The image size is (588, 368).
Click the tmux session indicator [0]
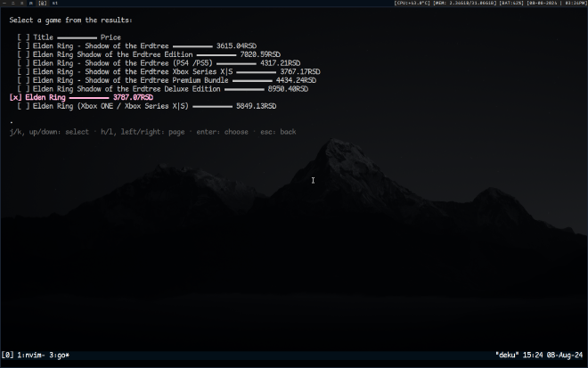(7, 356)
